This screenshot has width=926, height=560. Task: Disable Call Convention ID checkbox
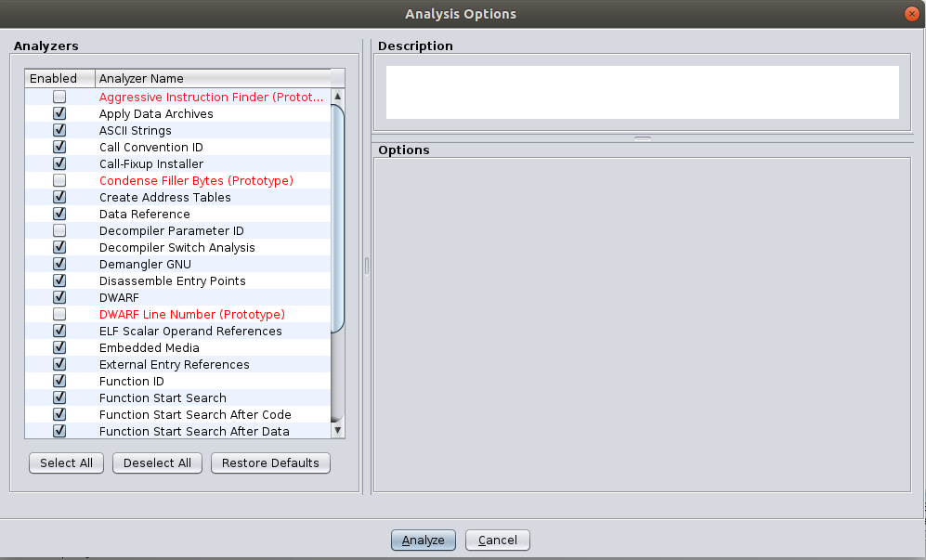pos(59,147)
